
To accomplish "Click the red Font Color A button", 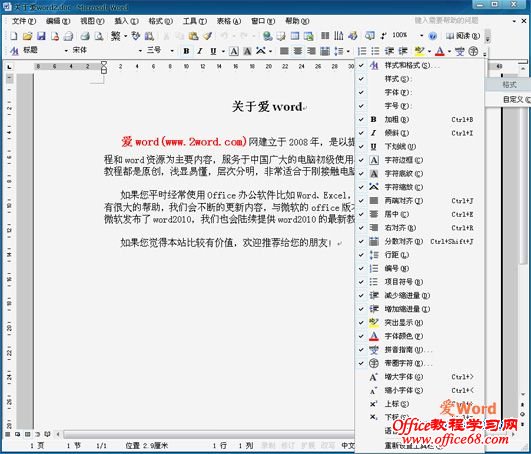I will (x=440, y=51).
